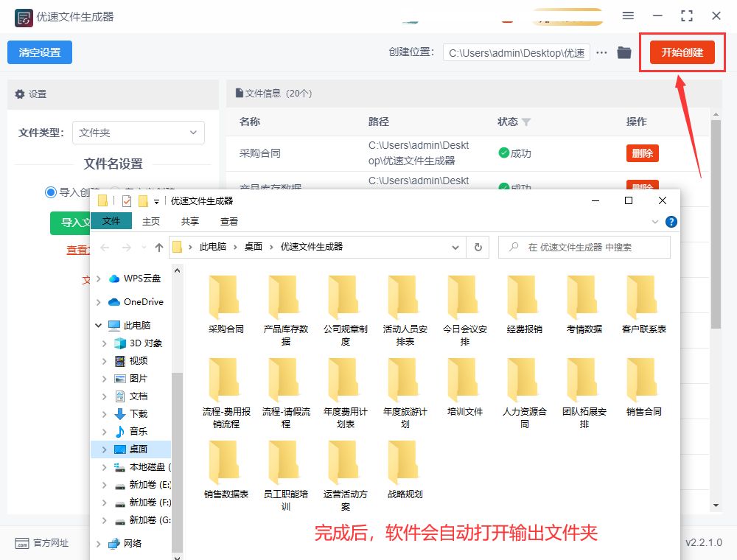Screen dimensions: 737x560
Task: Click properties checkmark icon in Explorer title bar
Action: 127,201
